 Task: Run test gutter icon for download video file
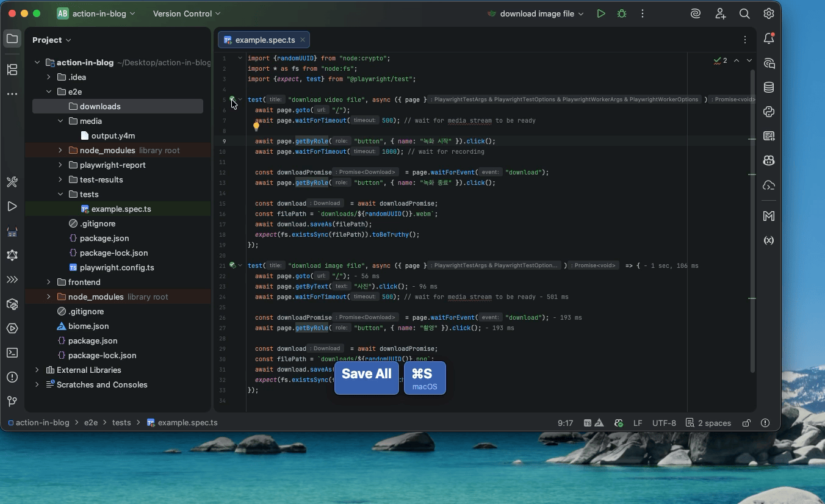point(232,99)
